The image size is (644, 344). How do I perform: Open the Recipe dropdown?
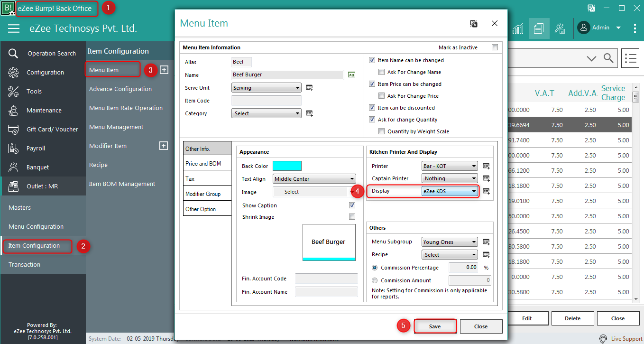tap(450, 255)
